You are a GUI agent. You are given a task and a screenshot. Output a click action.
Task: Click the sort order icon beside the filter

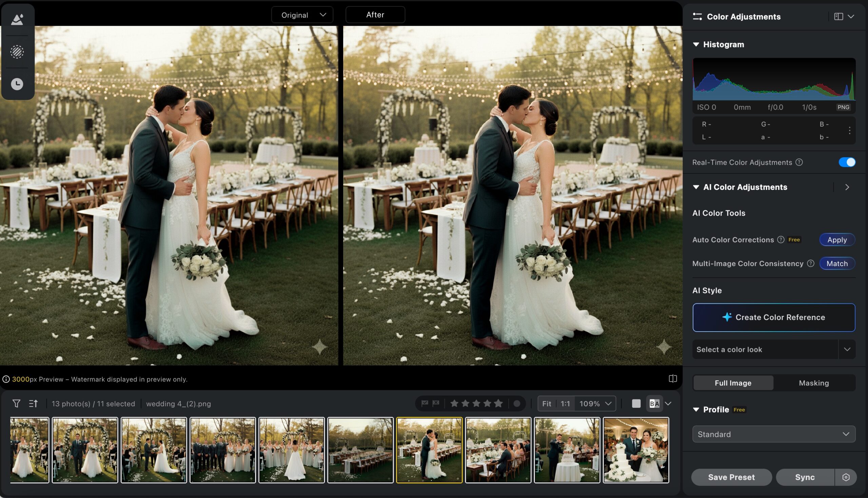click(33, 403)
